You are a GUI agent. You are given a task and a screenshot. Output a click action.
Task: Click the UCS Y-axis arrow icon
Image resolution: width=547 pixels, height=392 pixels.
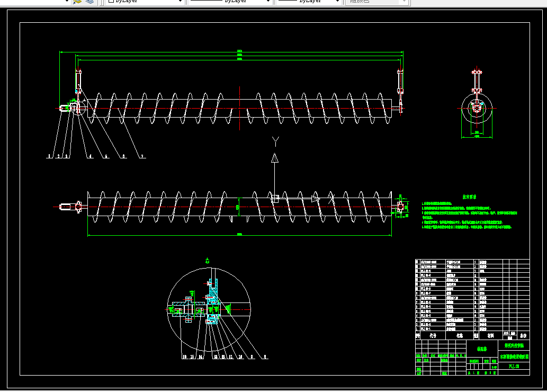pos(275,157)
